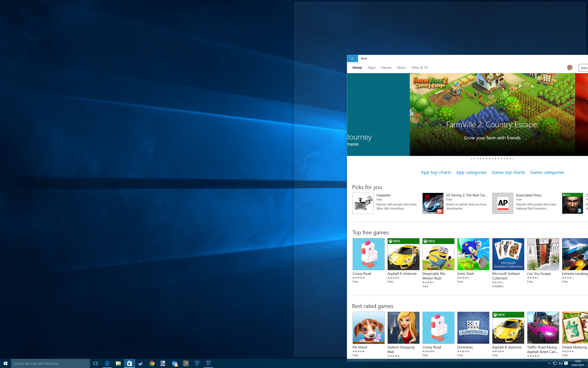Open File Explorer from the taskbar
The height and width of the screenshot is (368, 588).
[118, 363]
